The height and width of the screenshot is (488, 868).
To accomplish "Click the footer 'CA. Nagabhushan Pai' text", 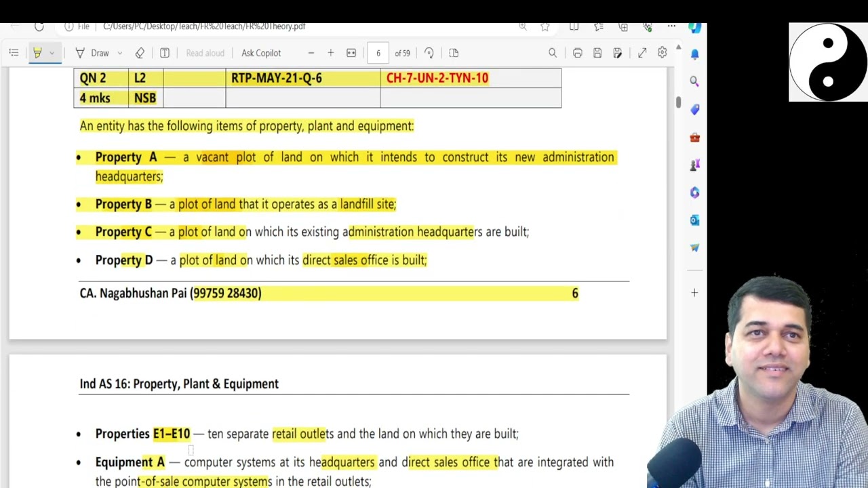I will (133, 293).
